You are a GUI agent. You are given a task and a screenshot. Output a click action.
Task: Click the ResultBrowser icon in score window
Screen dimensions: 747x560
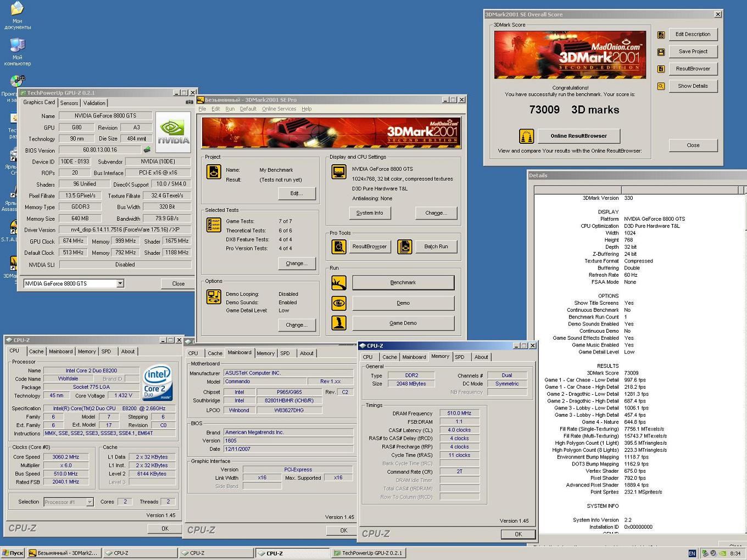pos(661,69)
